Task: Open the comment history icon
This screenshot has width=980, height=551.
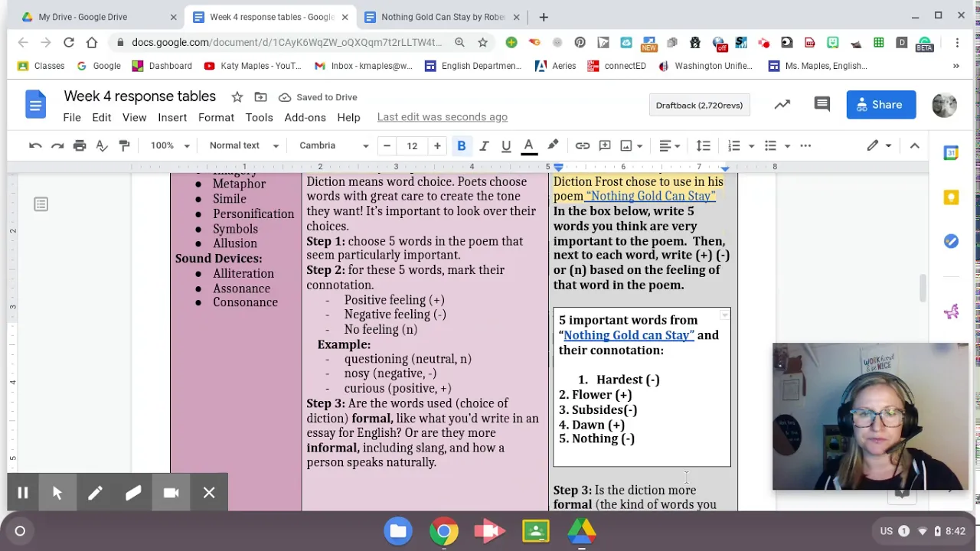Action: pos(822,105)
